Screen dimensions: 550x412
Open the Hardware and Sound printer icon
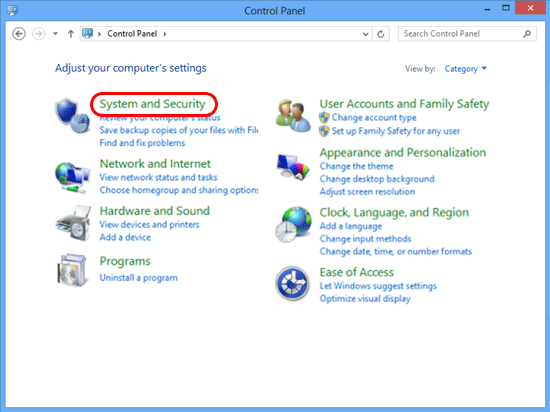point(73,224)
